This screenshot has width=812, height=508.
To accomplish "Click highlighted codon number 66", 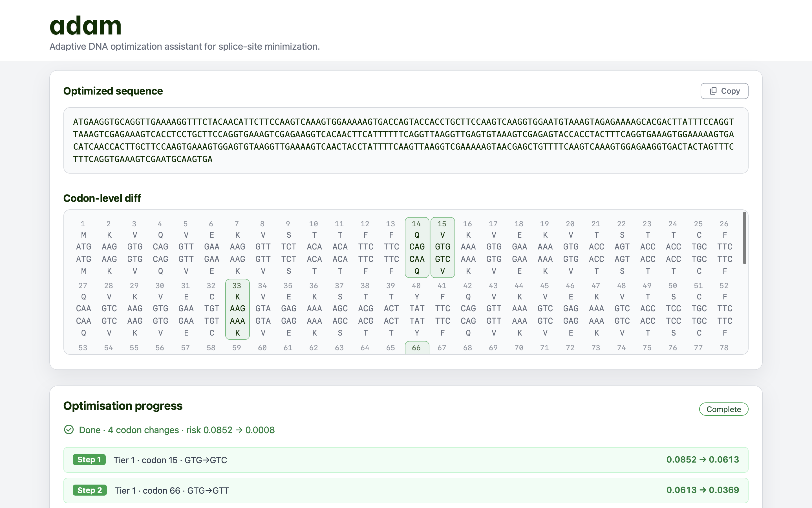I will tap(417, 348).
